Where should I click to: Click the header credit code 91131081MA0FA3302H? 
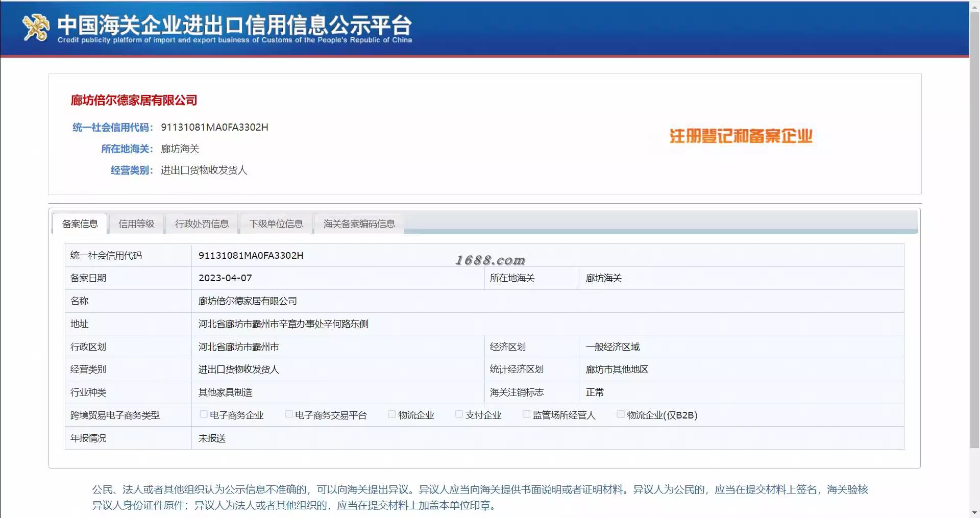tap(214, 127)
